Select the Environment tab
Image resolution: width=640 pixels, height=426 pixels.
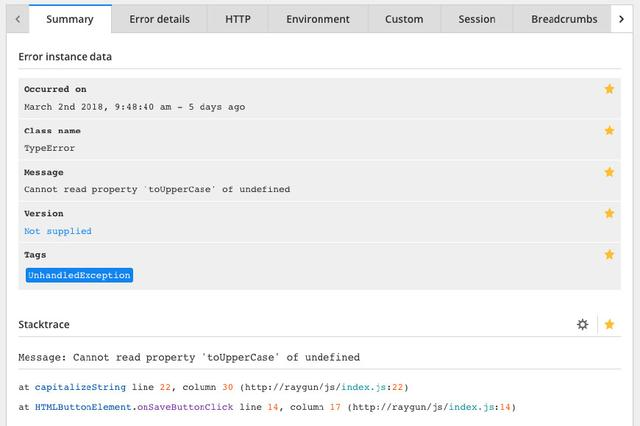pyautogui.click(x=318, y=19)
